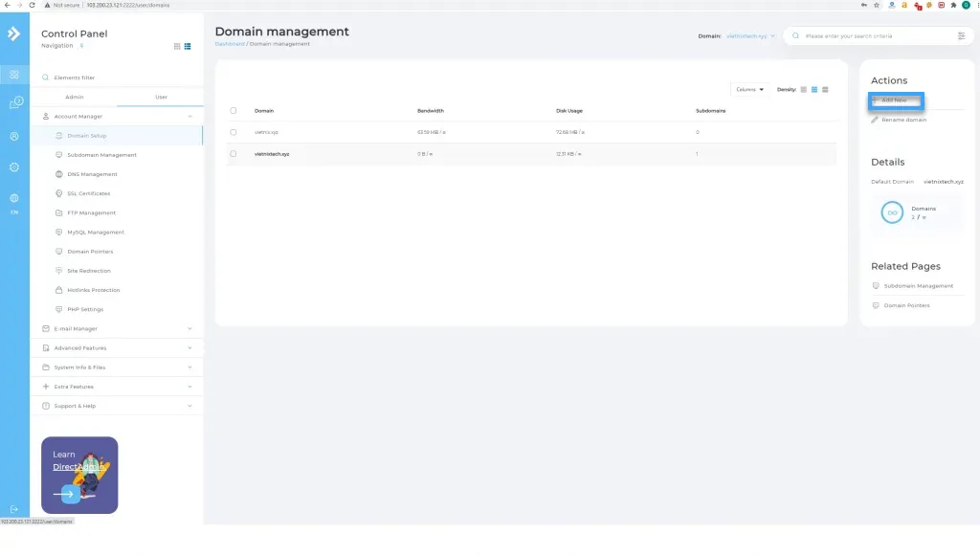Toggle the select-all checkbox in table header
This screenshot has width=980, height=556.
pos(234,111)
